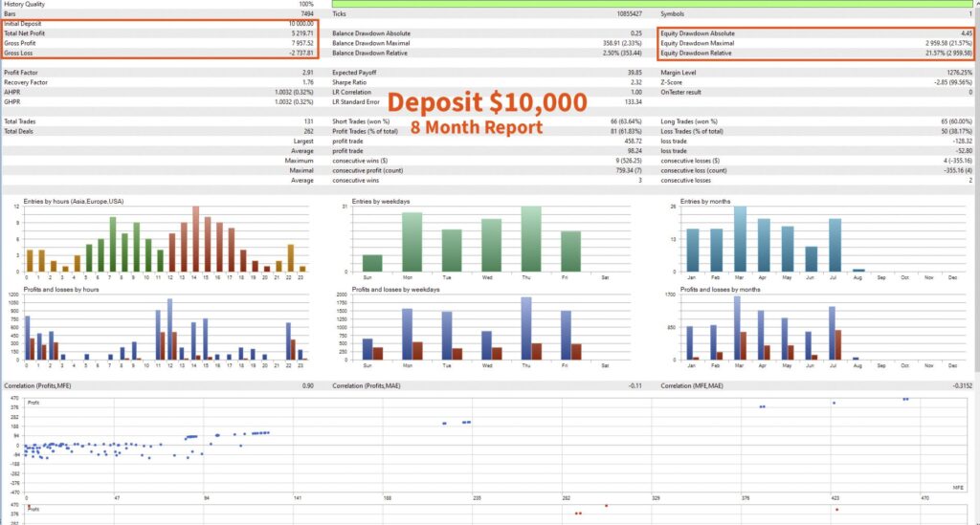
Task: Select '-128.32' largest loss trade value
Action: 963,142
